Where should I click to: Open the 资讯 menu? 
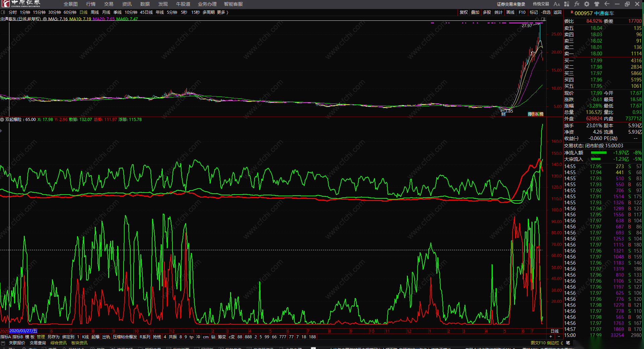point(127,4)
